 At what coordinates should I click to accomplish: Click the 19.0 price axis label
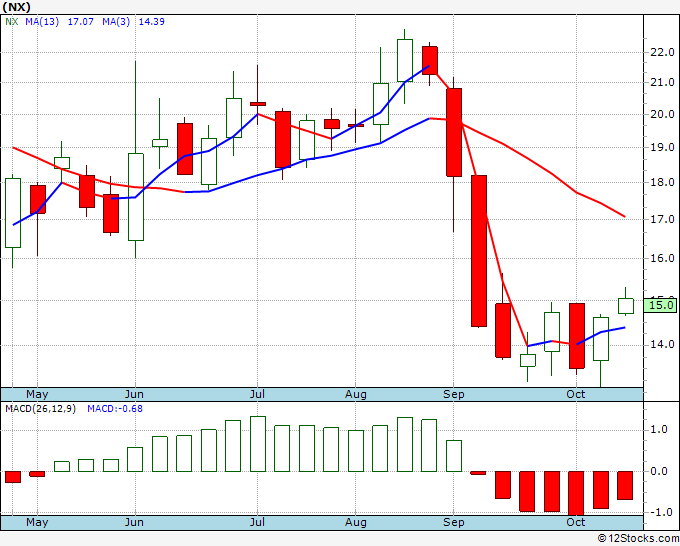[662, 147]
